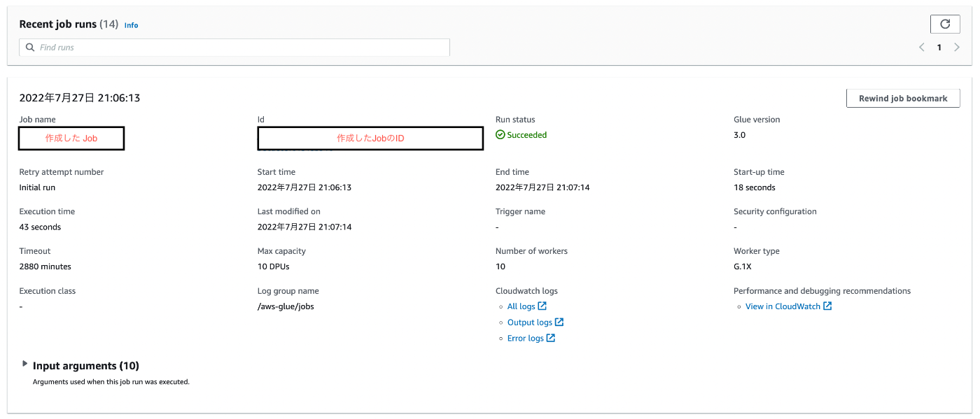Click external icon next to View in CloudWatch
Image resolution: width=980 pixels, height=419 pixels.
click(827, 306)
